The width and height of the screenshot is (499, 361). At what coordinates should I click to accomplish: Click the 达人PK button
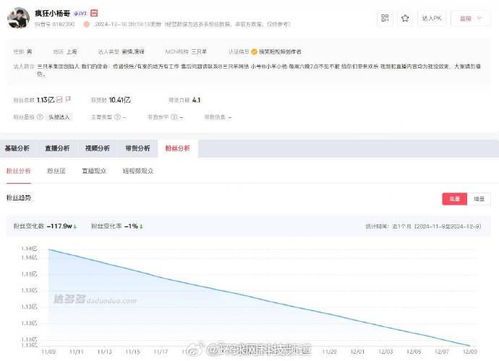point(431,18)
